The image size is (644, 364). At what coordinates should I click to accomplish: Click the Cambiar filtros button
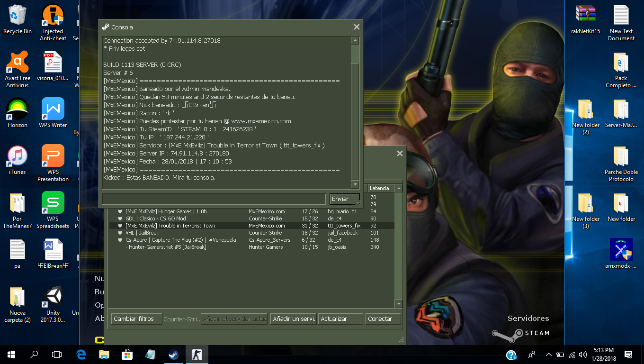[136, 319]
